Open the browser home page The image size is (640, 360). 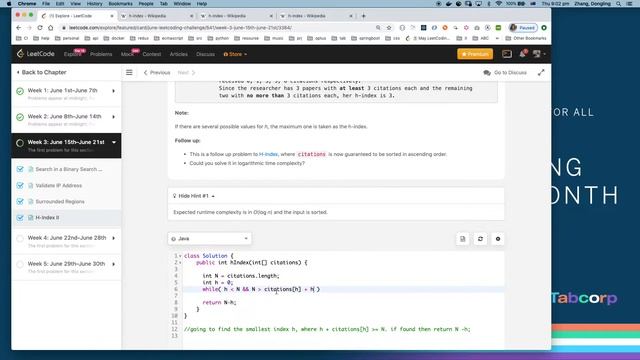click(51, 28)
